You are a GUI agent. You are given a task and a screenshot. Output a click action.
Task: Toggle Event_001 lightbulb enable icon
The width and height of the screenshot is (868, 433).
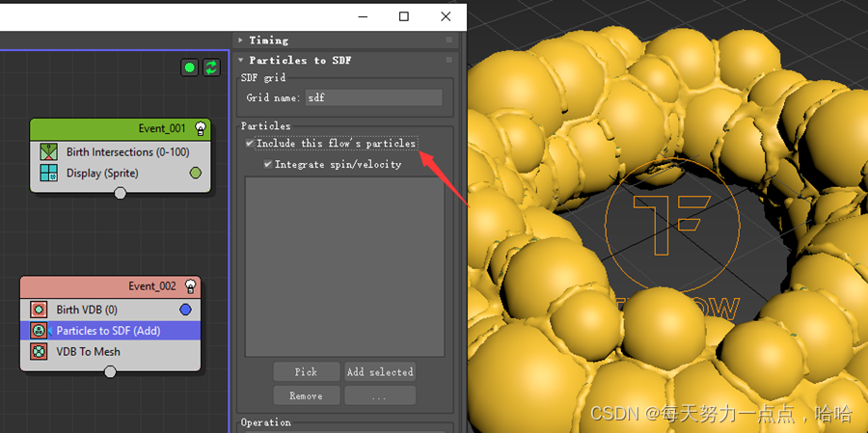[x=201, y=128]
